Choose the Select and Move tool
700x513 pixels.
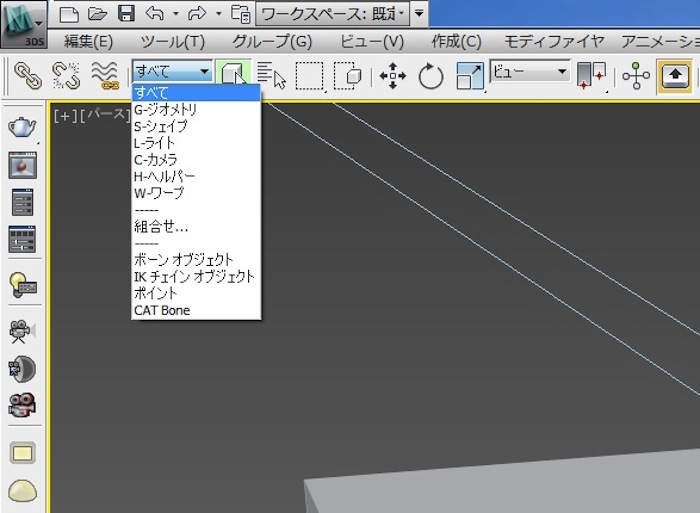tap(393, 76)
